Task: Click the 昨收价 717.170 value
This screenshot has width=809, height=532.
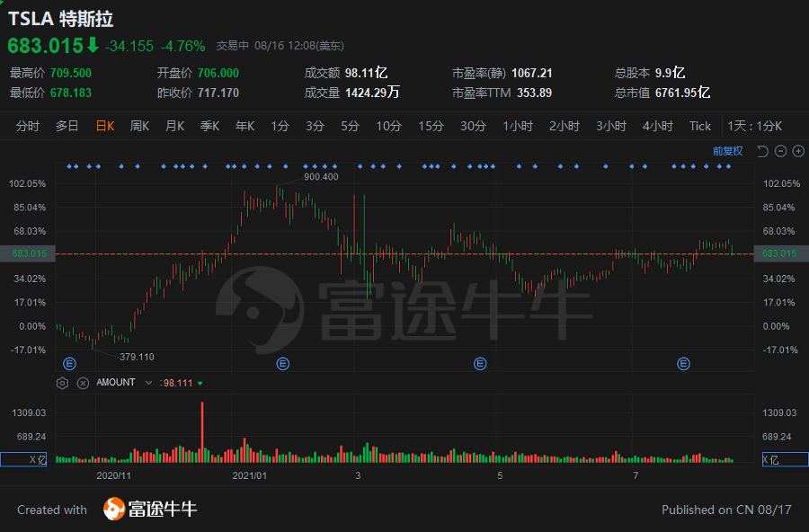Action: click(x=218, y=93)
